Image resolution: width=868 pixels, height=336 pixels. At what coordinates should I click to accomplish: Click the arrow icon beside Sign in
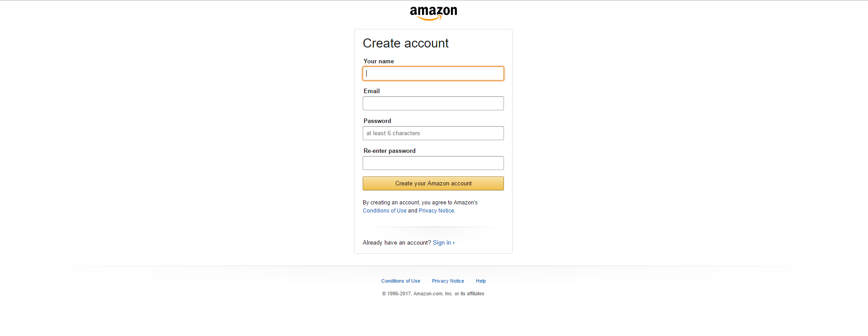point(454,243)
